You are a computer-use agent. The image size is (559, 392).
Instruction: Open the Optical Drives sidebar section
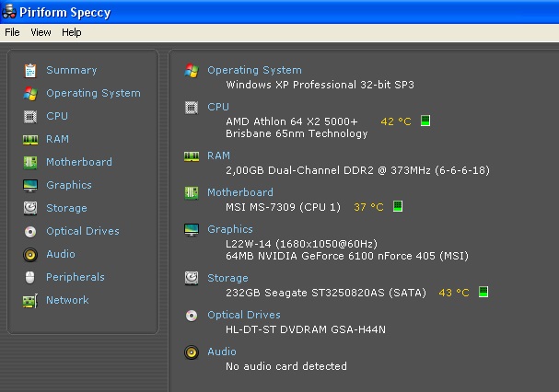tap(83, 231)
